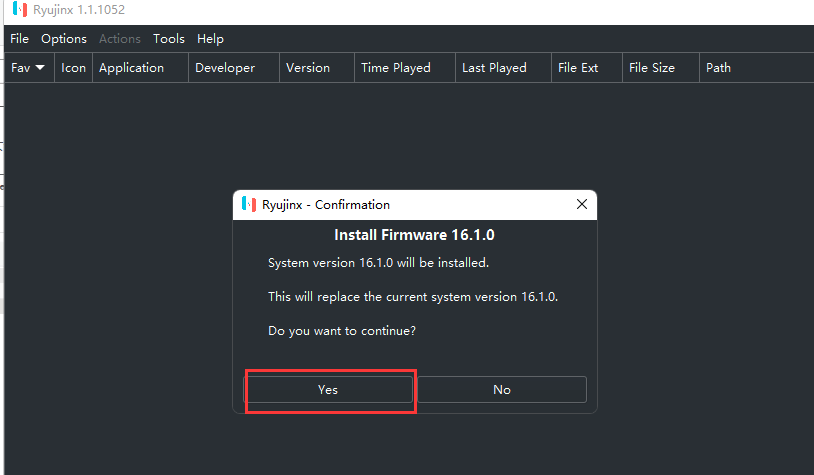Click the 'Do you want to continue?' text
This screenshot has width=814, height=475.
pos(342,331)
